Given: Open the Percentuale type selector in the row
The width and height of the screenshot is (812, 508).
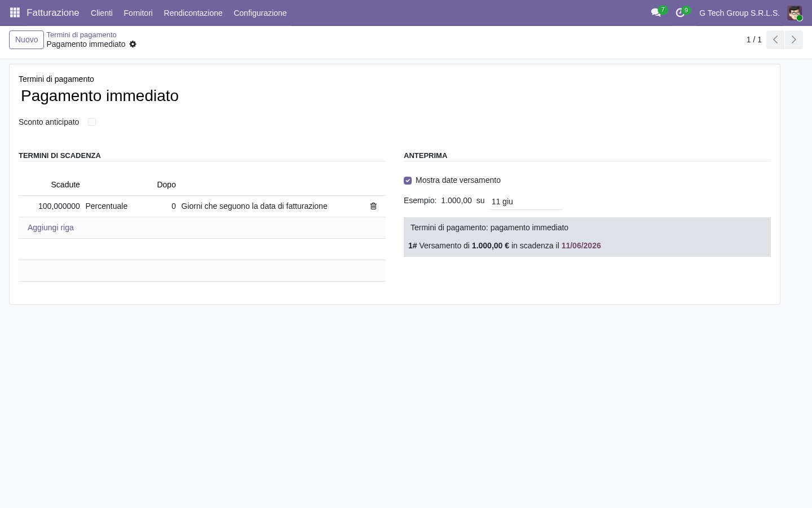Looking at the screenshot, I should [107, 206].
